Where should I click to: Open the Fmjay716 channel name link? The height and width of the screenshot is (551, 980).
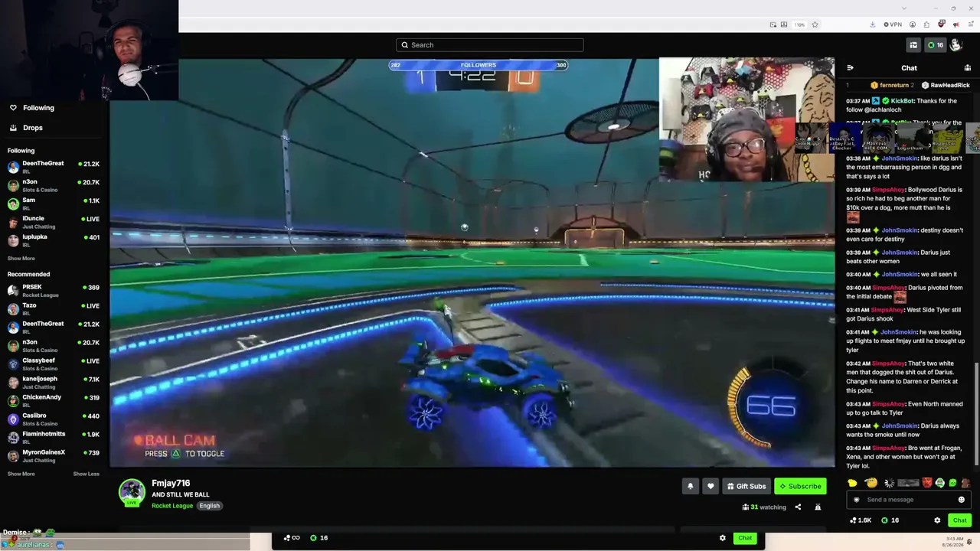click(x=171, y=483)
